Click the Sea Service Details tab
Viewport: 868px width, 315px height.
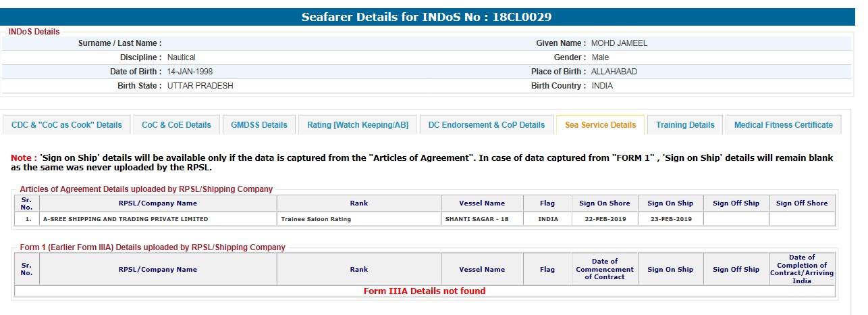point(600,125)
